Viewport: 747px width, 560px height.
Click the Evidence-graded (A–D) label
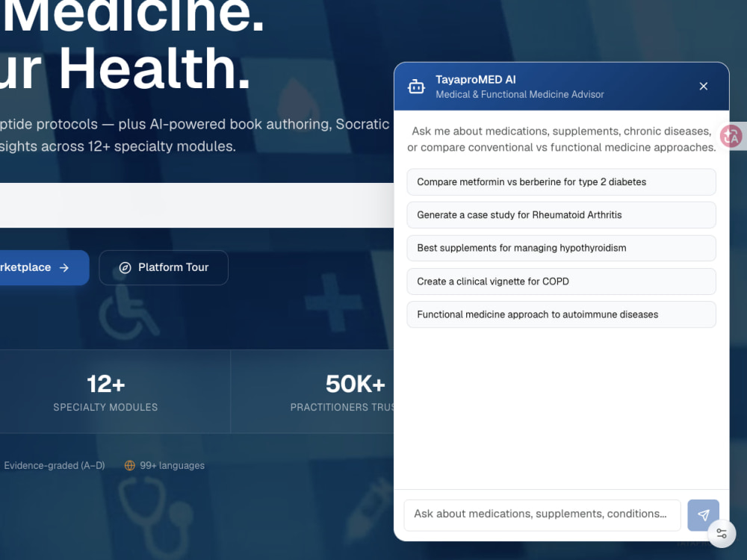tap(55, 465)
